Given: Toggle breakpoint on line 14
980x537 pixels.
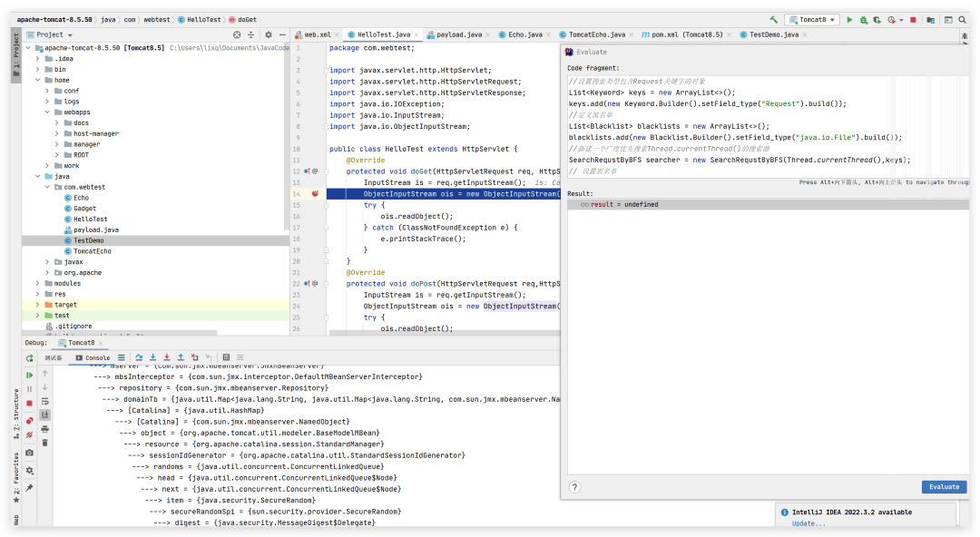Looking at the screenshot, I should 315,194.
